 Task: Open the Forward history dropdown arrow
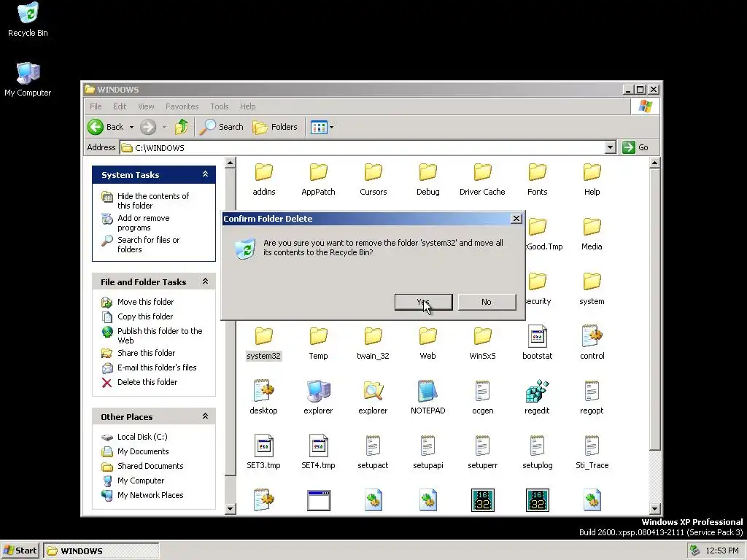point(164,127)
